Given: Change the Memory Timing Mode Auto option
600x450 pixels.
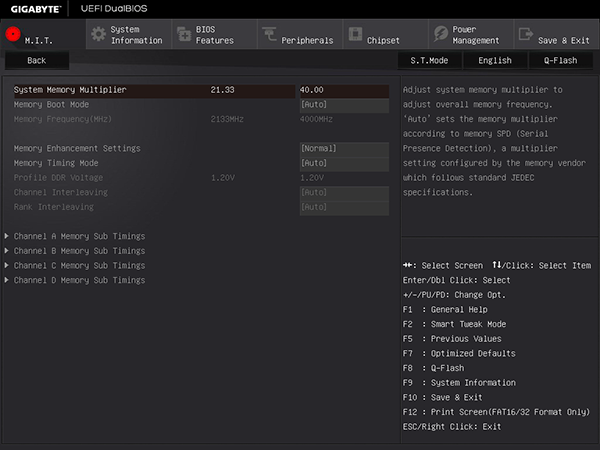Looking at the screenshot, I should pos(344,163).
